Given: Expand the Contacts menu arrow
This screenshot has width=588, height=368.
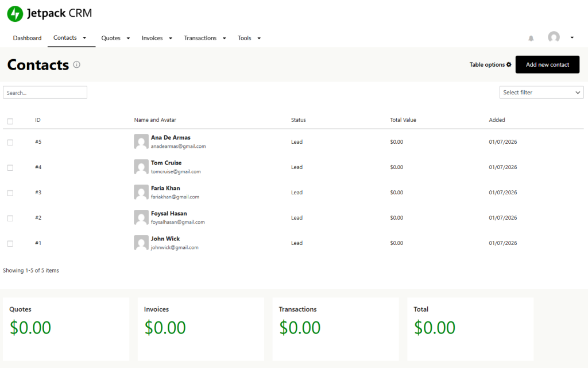Looking at the screenshot, I should pyautogui.click(x=84, y=38).
